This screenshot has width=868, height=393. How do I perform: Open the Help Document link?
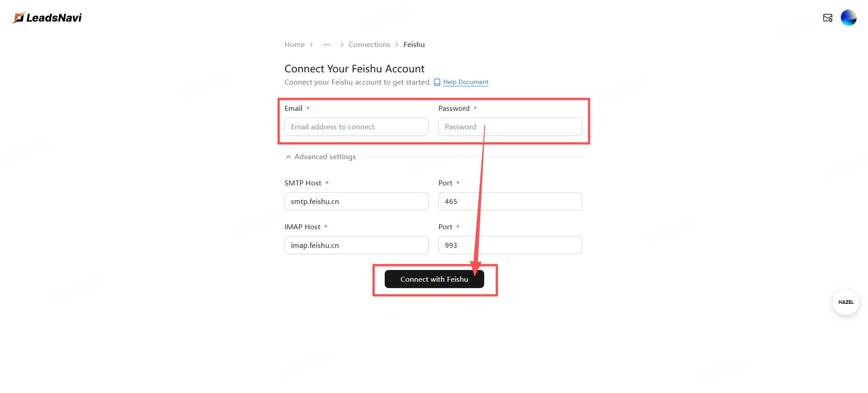tap(466, 82)
